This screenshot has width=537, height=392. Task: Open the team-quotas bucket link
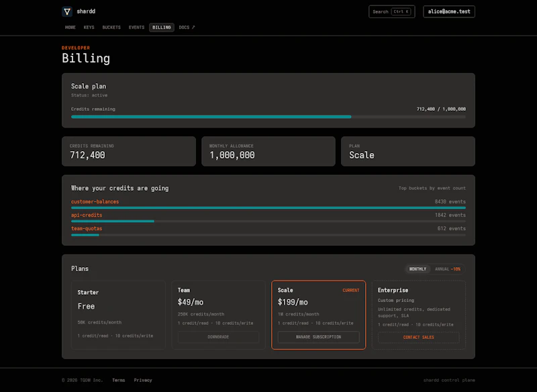pyautogui.click(x=87, y=228)
